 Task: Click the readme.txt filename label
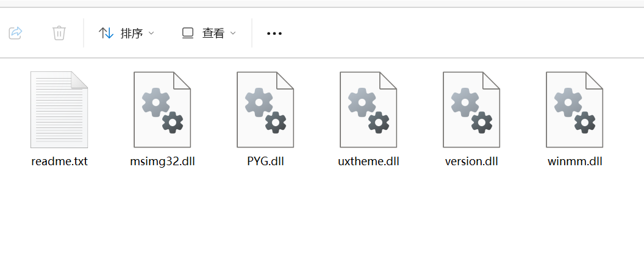coord(60,162)
